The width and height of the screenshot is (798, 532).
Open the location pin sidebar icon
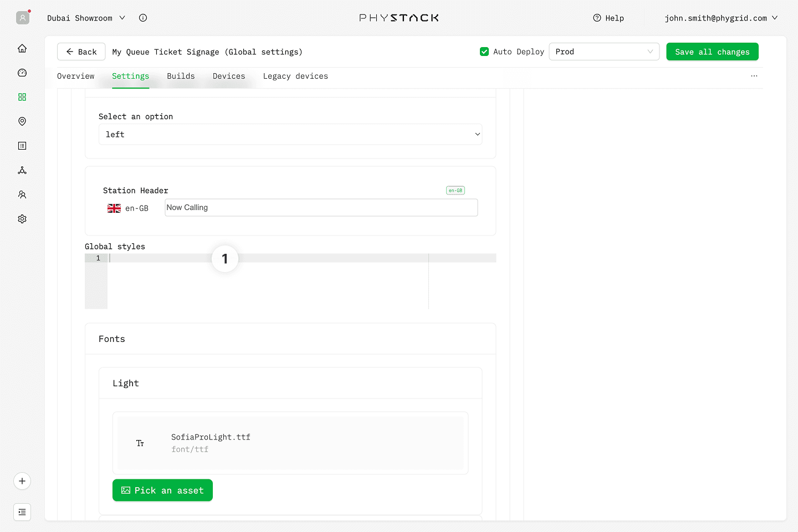(x=22, y=121)
